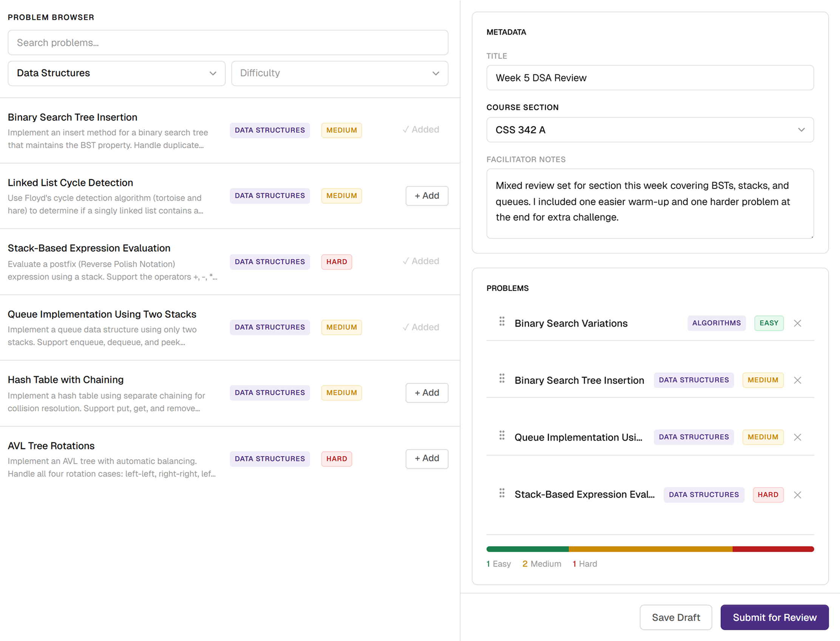
Task: Remove Queue Implementation problem from set
Action: (x=797, y=437)
